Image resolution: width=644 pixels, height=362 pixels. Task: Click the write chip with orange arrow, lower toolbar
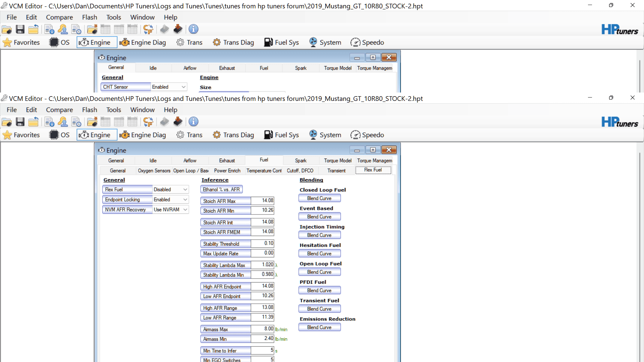click(178, 122)
